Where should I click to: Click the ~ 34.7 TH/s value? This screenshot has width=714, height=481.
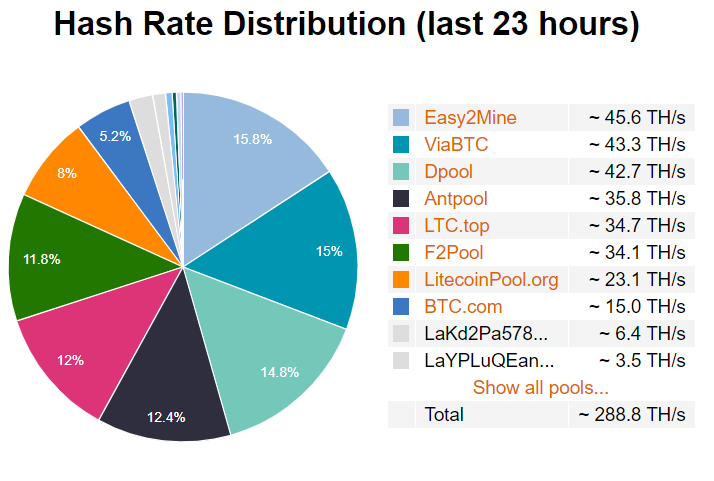[637, 225]
